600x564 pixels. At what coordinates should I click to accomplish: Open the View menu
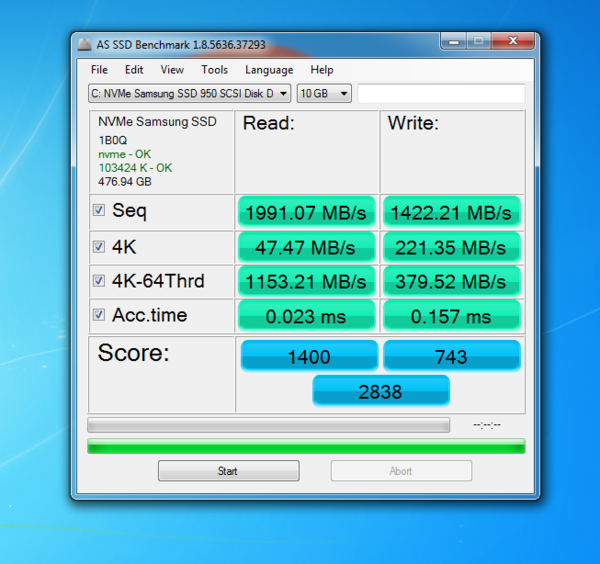click(x=172, y=70)
